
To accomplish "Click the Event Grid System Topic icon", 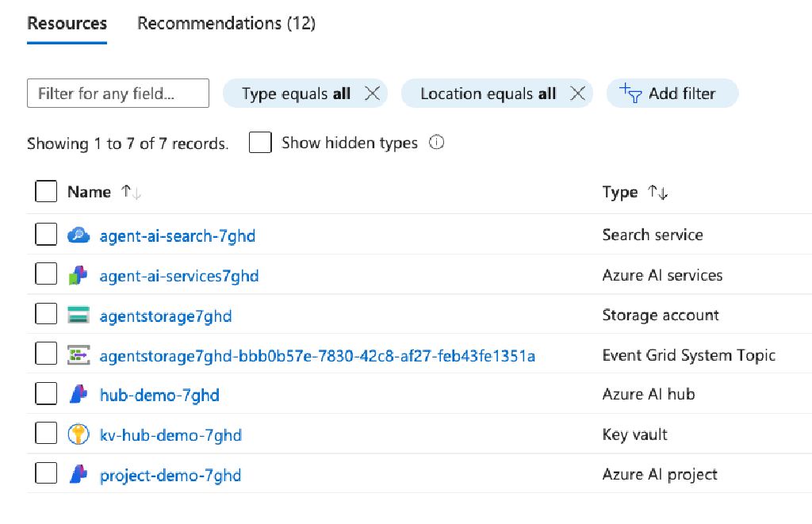I will [x=79, y=354].
